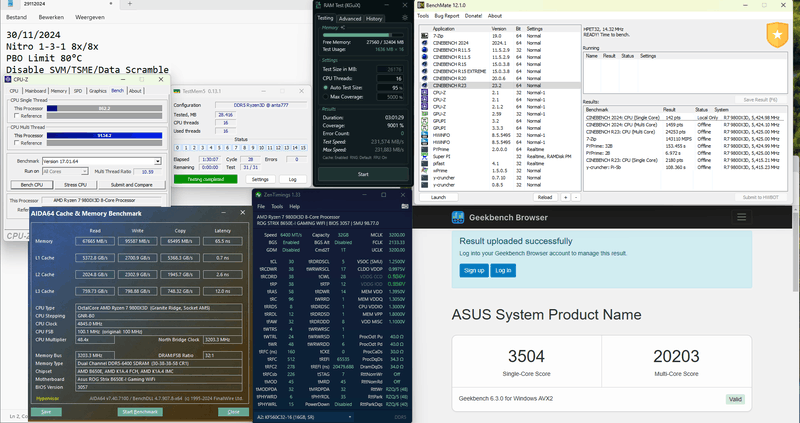This screenshot has width=800, height=423.
Task: Click Bench CPU button in CPU-Z
Action: point(31,185)
